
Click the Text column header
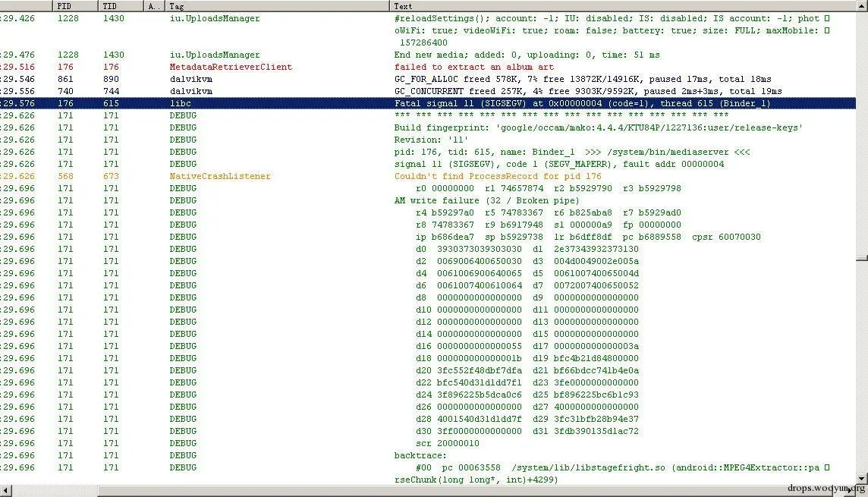622,6
